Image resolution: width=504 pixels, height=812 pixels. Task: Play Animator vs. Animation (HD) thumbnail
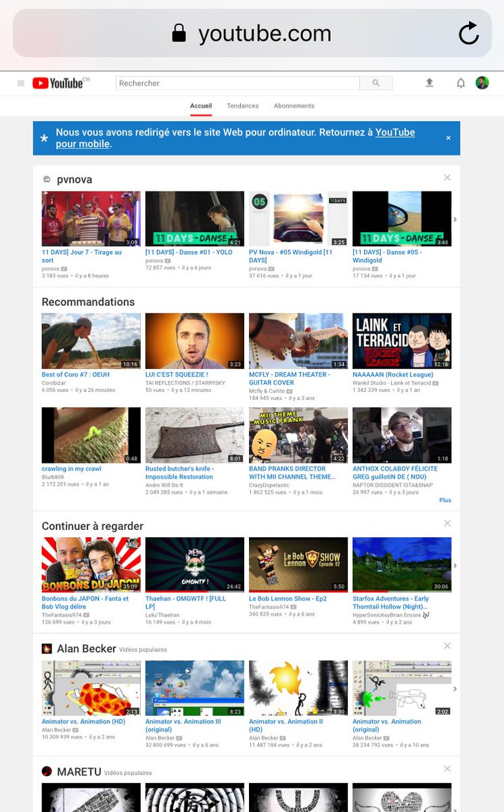(91, 688)
